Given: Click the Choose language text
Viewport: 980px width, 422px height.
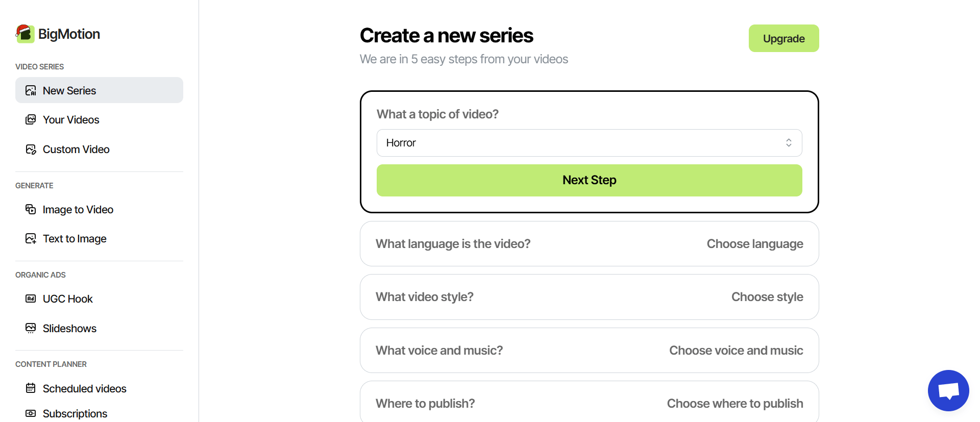Looking at the screenshot, I should coord(754,244).
